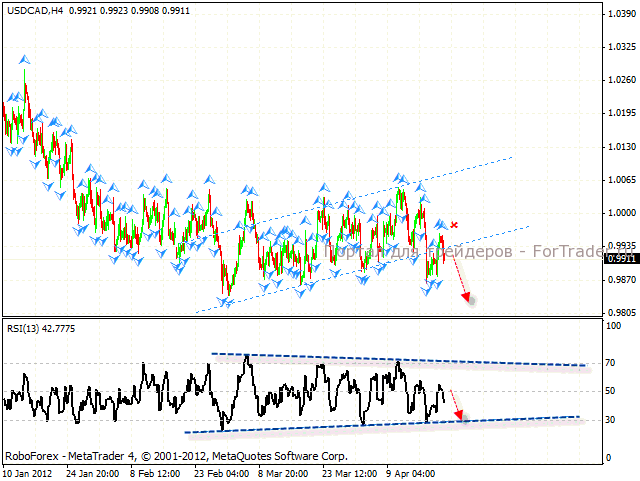Viewport: 640px width, 481px height.
Task: Click the fractal arrow above the highest January candle
Action: [x=24, y=60]
